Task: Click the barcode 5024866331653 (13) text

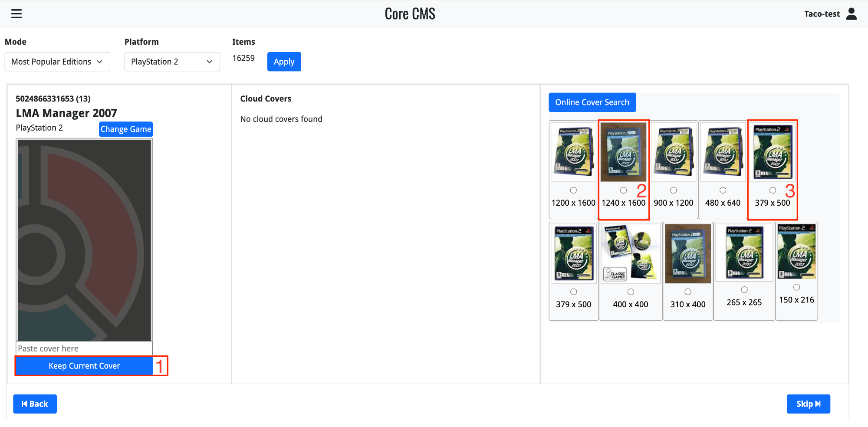Action: click(x=53, y=99)
